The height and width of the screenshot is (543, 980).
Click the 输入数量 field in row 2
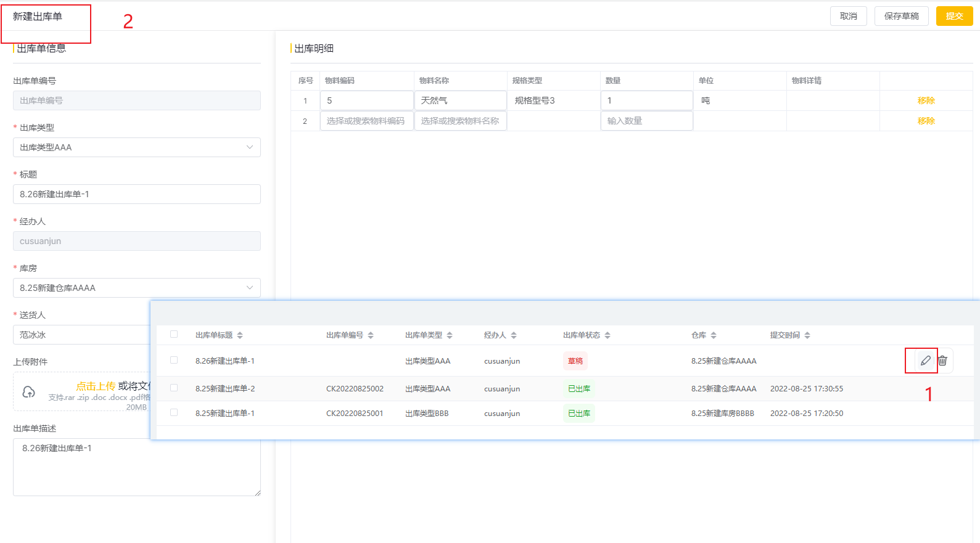tap(647, 121)
